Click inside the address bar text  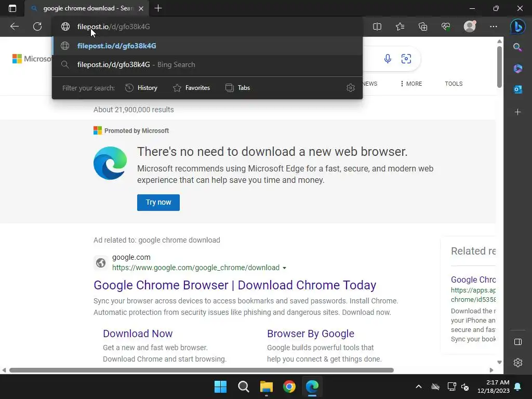click(113, 26)
